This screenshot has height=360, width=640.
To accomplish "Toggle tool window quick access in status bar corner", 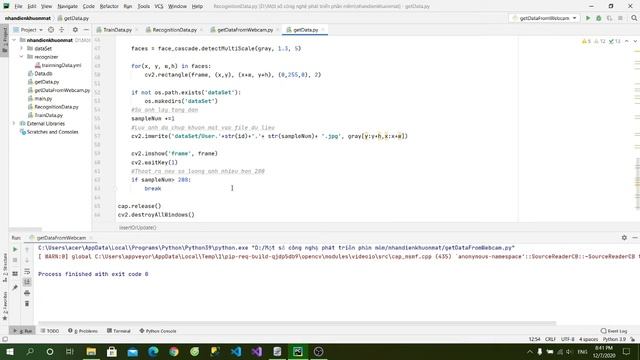I will click(x=5, y=339).
